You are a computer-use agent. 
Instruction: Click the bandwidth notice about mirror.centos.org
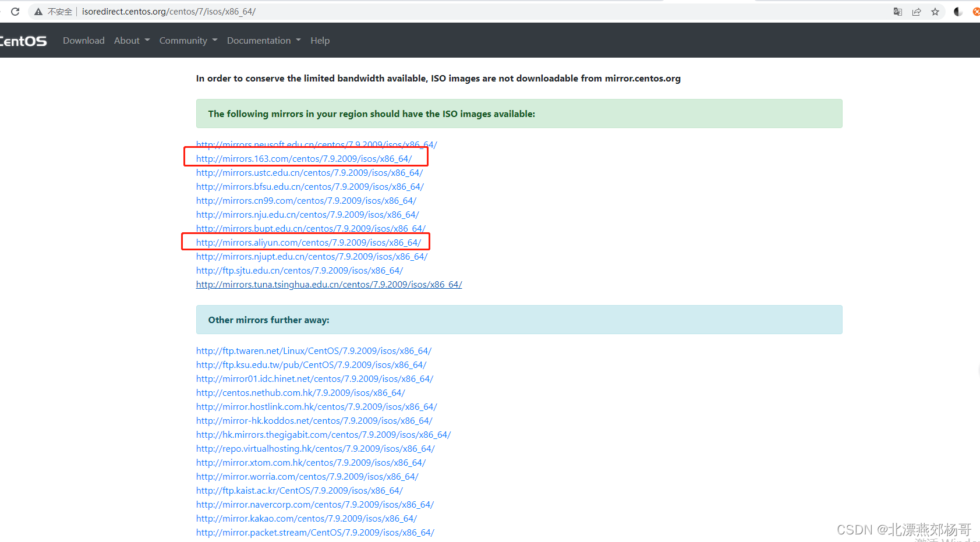pos(438,78)
